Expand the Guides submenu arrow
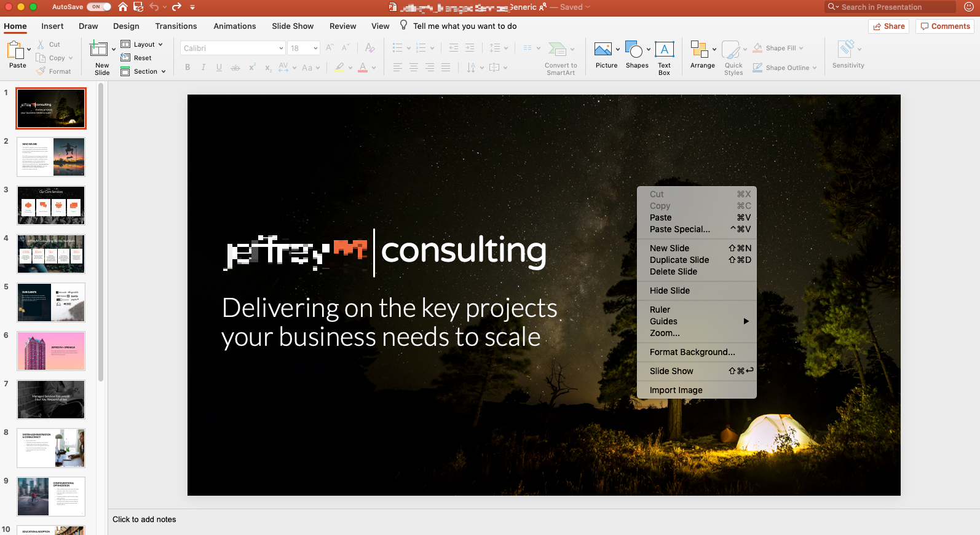Screen dimensions: 980x535 click(746, 321)
